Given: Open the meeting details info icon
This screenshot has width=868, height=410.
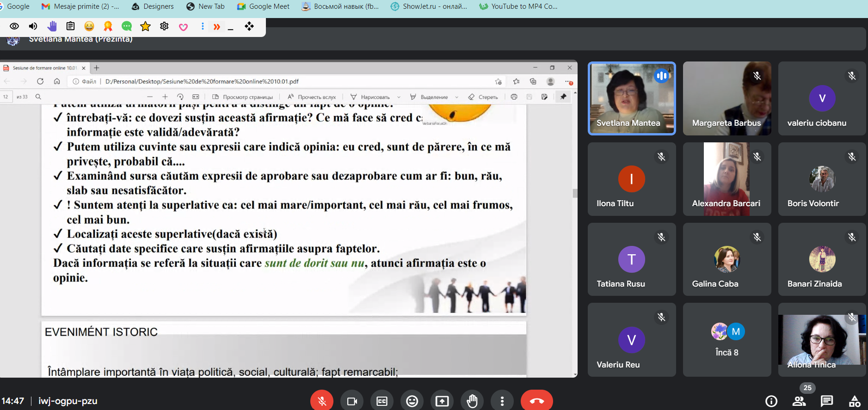Looking at the screenshot, I should tap(771, 401).
